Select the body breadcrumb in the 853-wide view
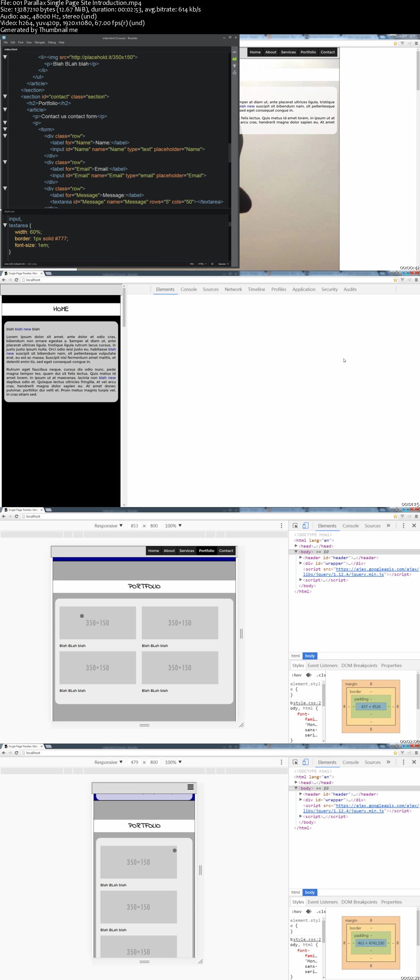The image size is (420, 980). click(310, 656)
